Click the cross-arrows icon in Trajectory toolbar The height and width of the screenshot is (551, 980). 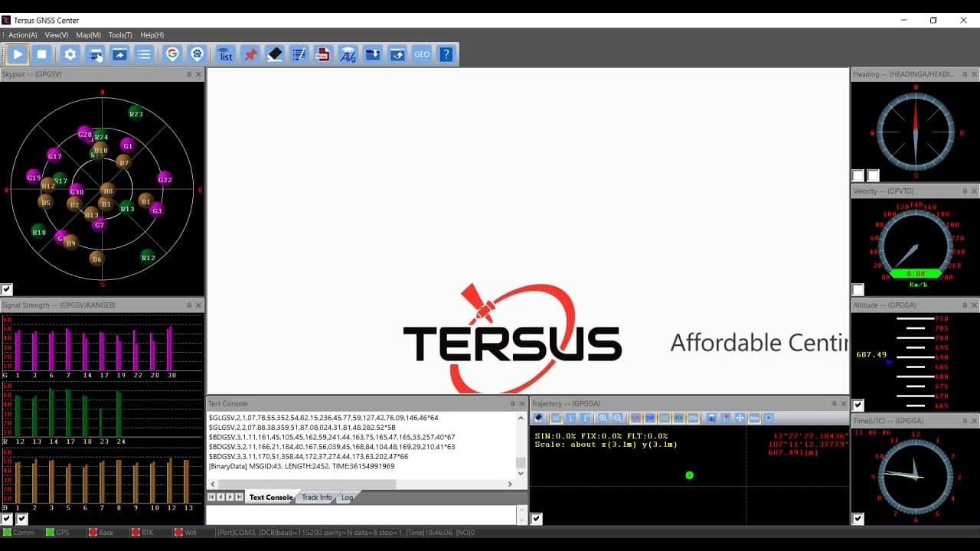pos(740,418)
